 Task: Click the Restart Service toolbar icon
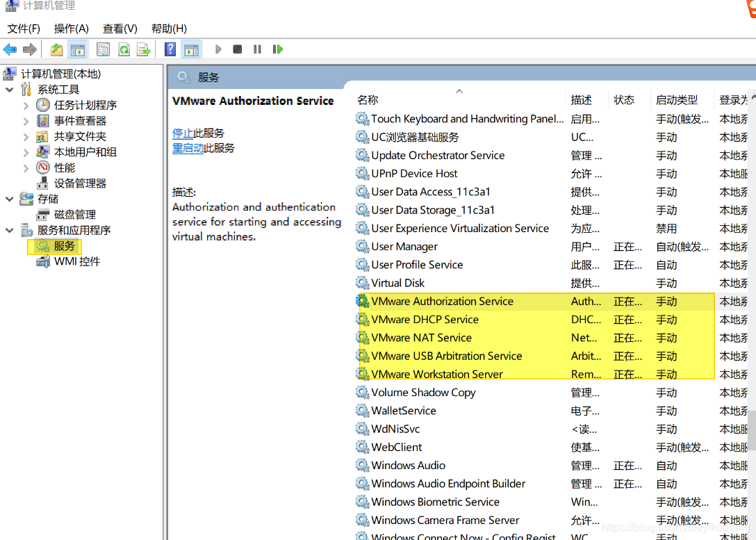(278, 49)
